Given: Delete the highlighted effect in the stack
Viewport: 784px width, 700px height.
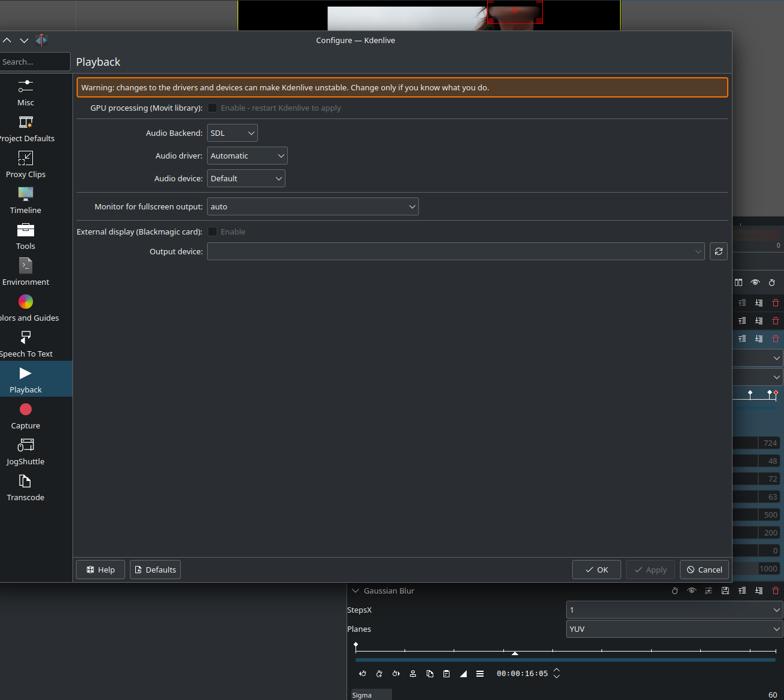Looking at the screenshot, I should [776, 339].
